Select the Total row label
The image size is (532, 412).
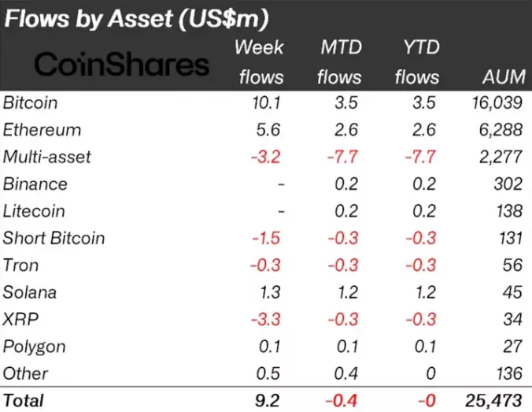[24, 400]
